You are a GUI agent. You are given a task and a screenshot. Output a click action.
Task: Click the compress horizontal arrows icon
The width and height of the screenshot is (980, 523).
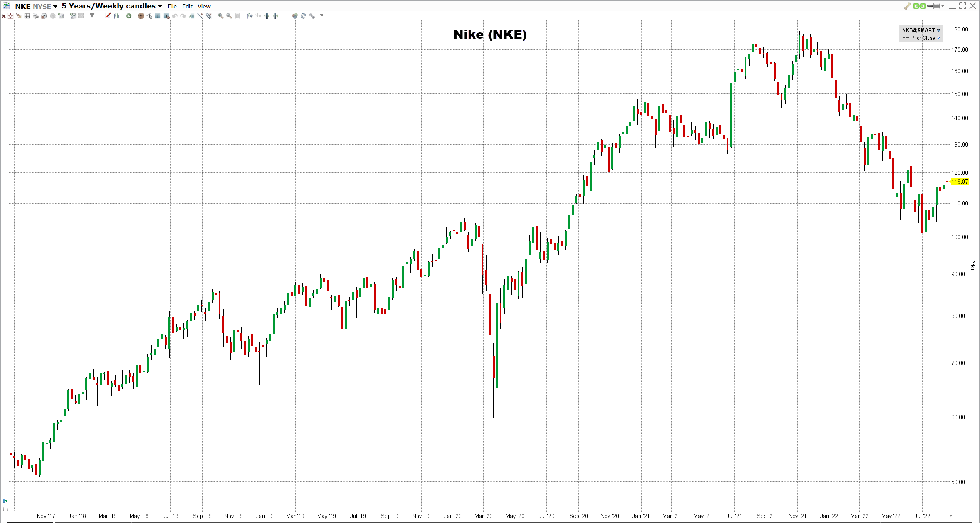click(x=275, y=16)
